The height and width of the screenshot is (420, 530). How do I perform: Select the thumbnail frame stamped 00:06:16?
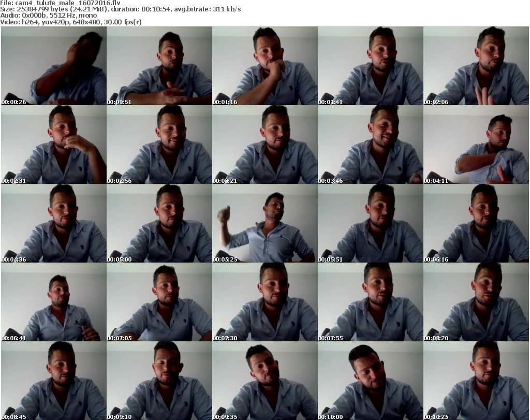coord(476,223)
